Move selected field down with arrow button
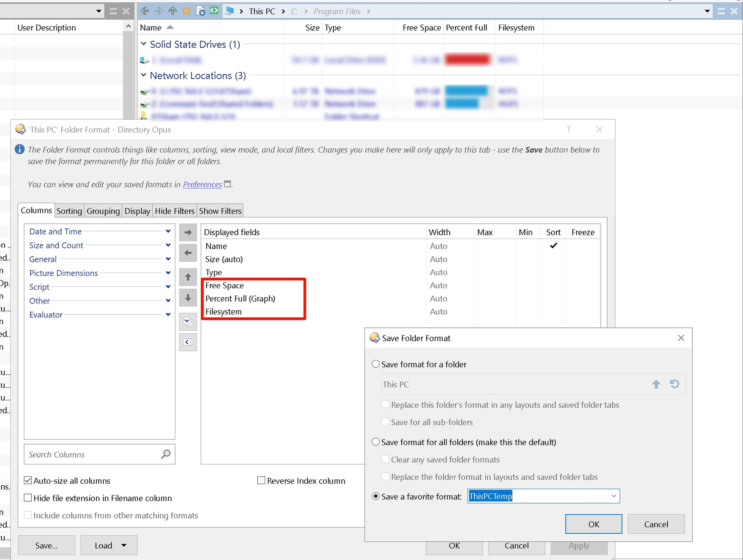Image resolution: width=743 pixels, height=560 pixels. 188,298
